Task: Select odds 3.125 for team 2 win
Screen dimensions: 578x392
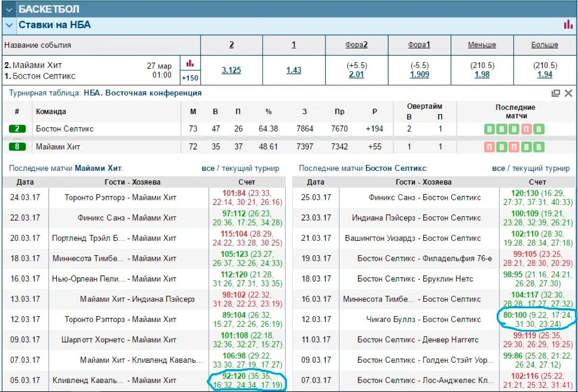Action: point(232,70)
